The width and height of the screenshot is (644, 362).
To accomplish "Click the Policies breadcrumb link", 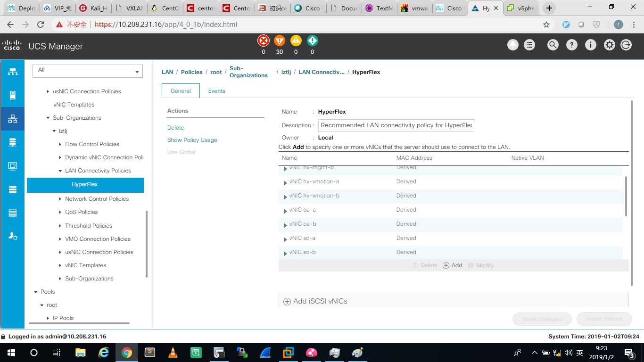I will (191, 72).
